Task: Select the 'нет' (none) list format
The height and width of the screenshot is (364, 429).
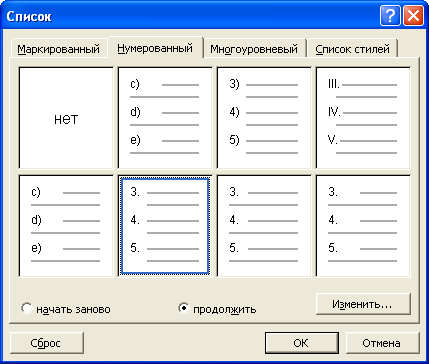Action: click(66, 118)
